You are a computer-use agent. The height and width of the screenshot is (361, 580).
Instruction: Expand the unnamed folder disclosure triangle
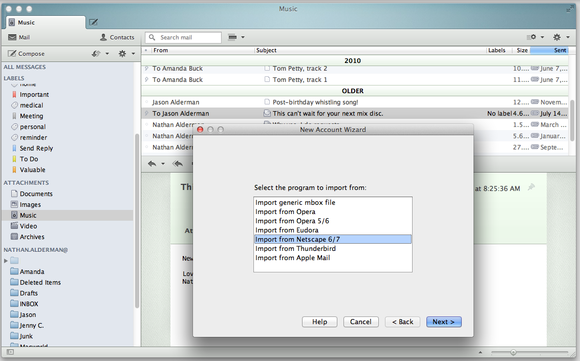6,261
